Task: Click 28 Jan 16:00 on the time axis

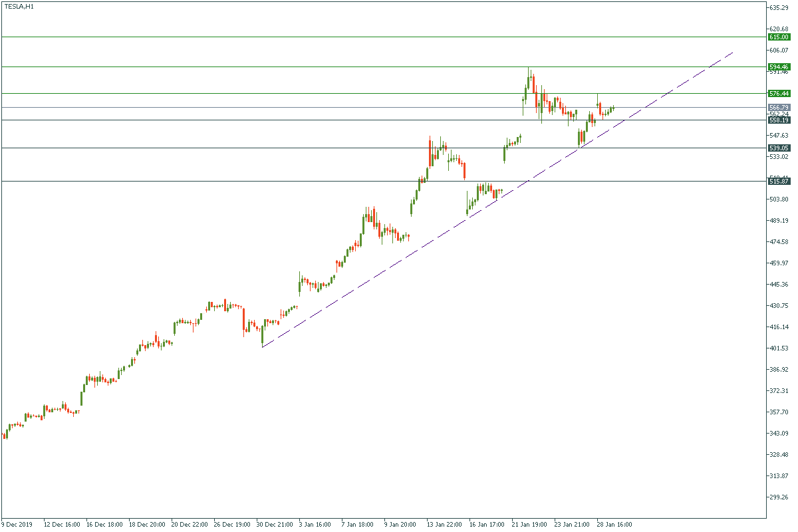Action: pyautogui.click(x=614, y=524)
